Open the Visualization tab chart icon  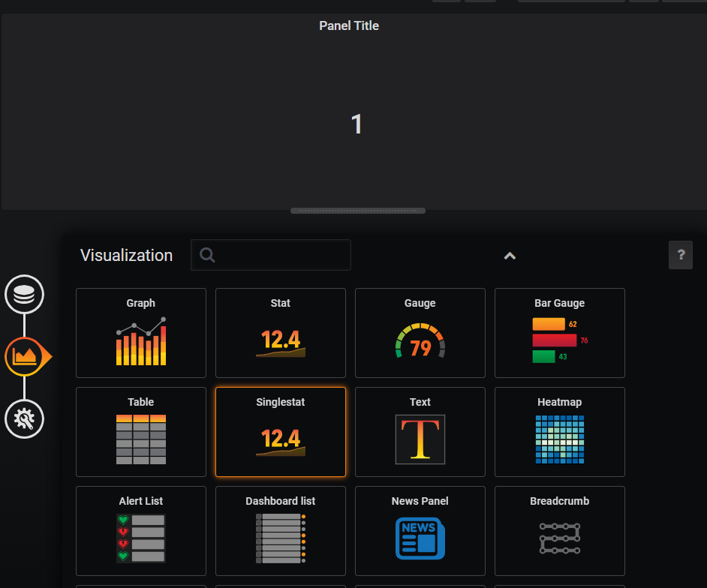pyautogui.click(x=26, y=356)
